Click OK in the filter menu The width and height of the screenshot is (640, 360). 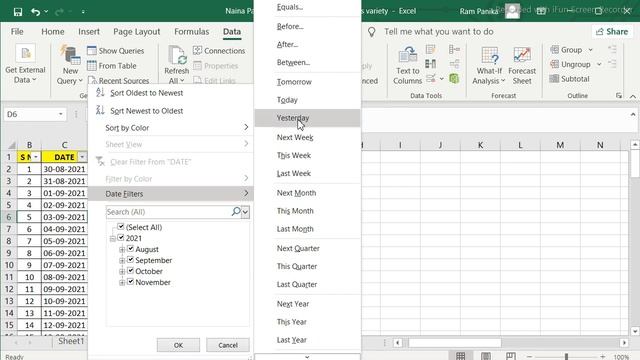178,345
